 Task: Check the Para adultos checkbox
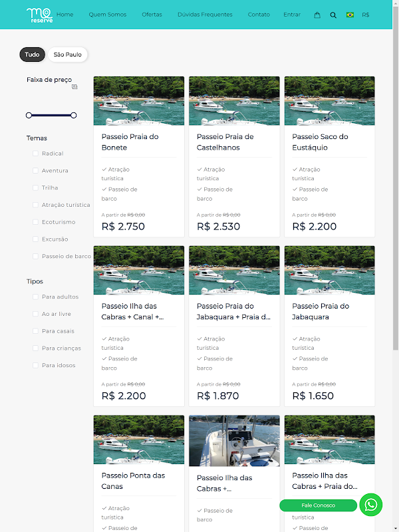click(35, 297)
